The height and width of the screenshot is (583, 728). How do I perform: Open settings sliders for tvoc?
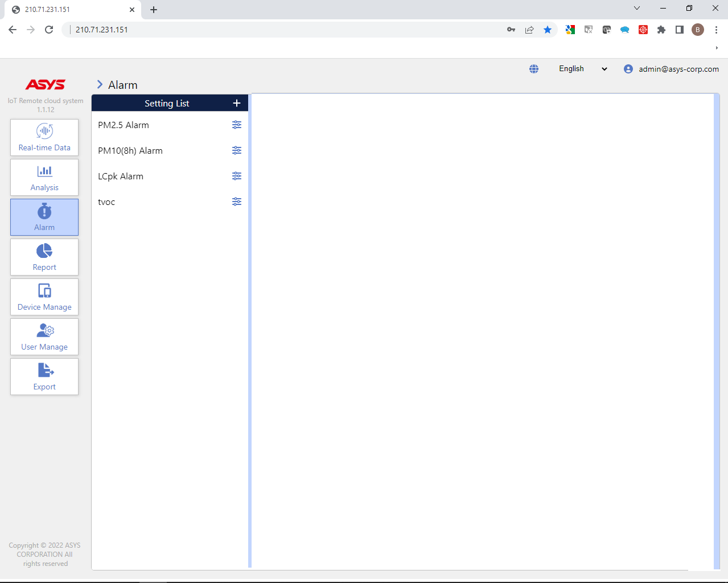[x=237, y=202]
